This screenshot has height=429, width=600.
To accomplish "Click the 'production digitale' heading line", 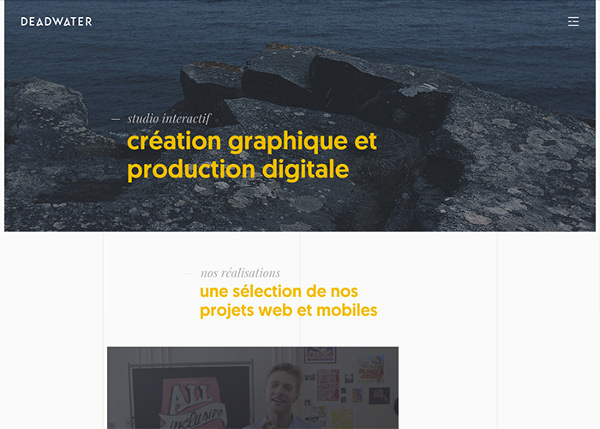I will [238, 170].
